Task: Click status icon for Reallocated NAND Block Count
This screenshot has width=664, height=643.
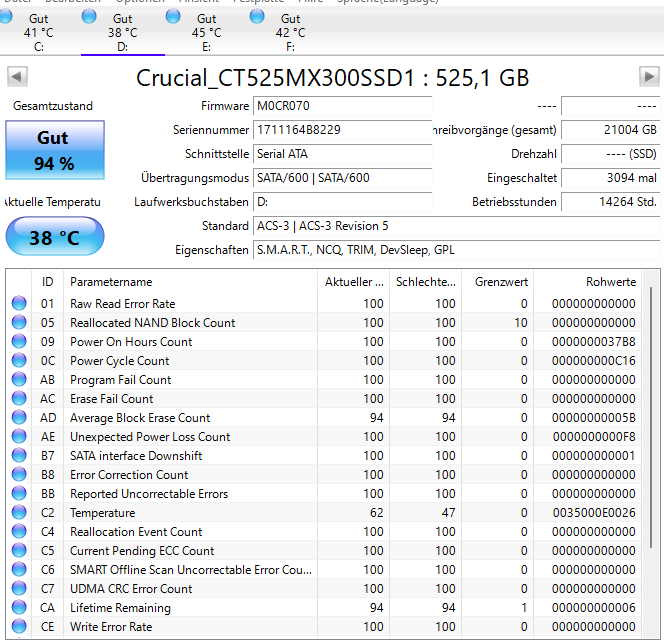Action: 19,322
